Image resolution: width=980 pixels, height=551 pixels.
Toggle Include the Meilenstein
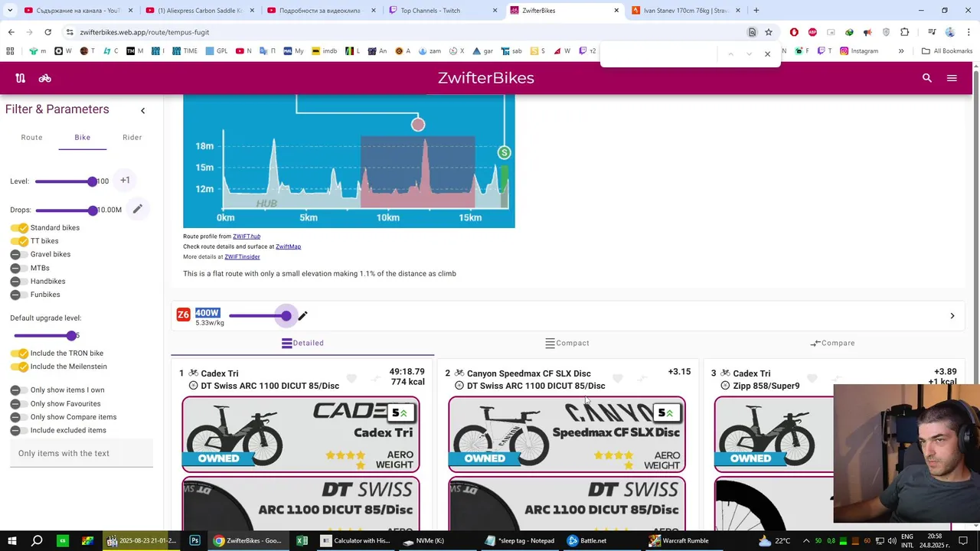19,367
